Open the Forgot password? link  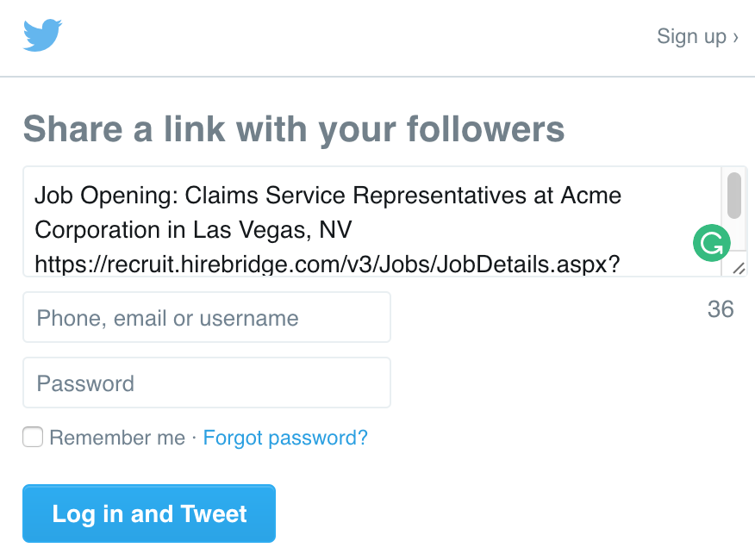tap(285, 438)
